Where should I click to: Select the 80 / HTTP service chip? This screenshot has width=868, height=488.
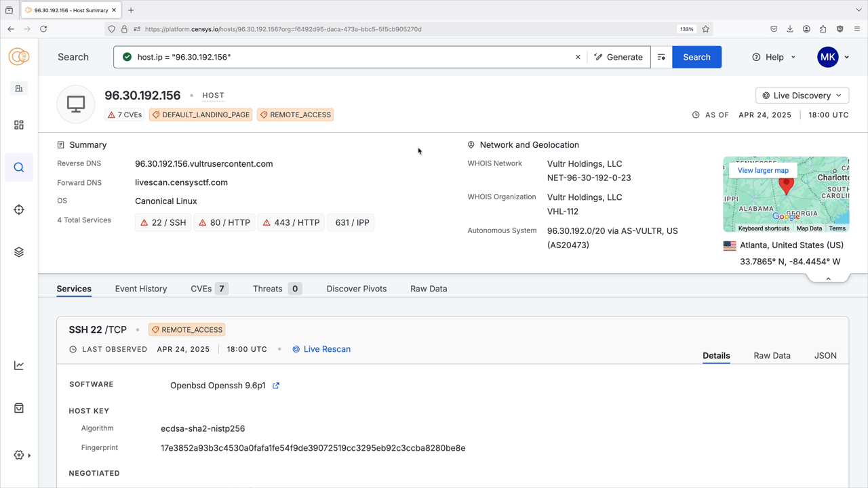pos(224,222)
